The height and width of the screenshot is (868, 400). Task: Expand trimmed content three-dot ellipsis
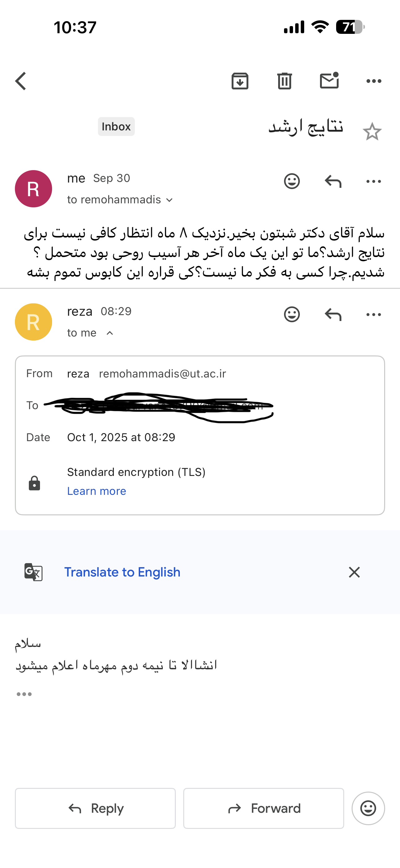click(24, 694)
